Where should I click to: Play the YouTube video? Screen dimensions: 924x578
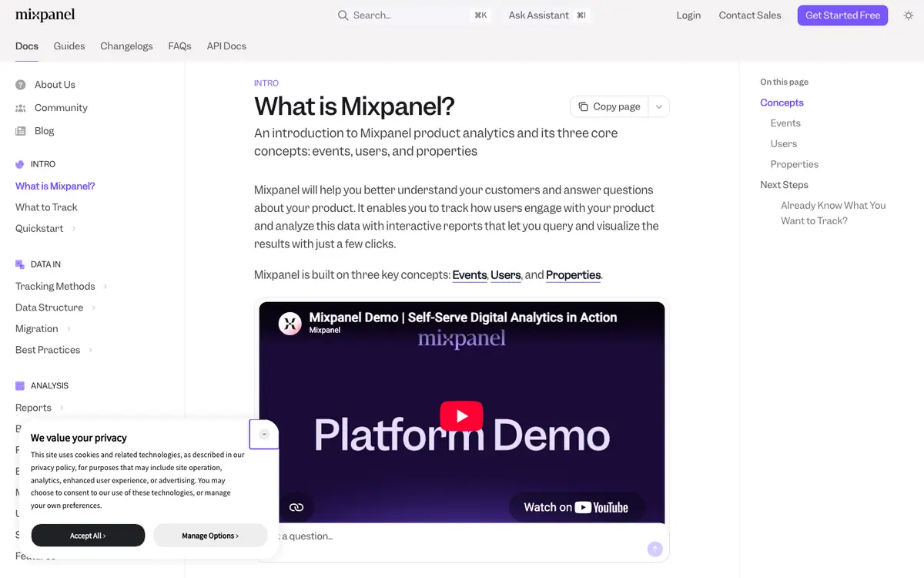461,416
